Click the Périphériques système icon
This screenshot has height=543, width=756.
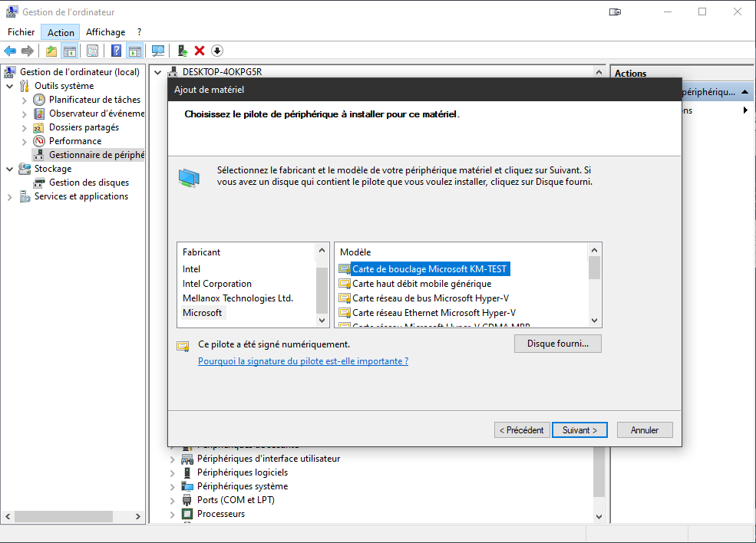coord(187,486)
